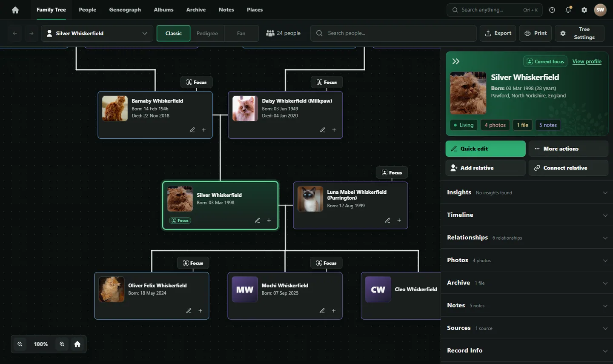Expand the Relationships section
Image resolution: width=613 pixels, height=364 pixels.
click(x=527, y=238)
